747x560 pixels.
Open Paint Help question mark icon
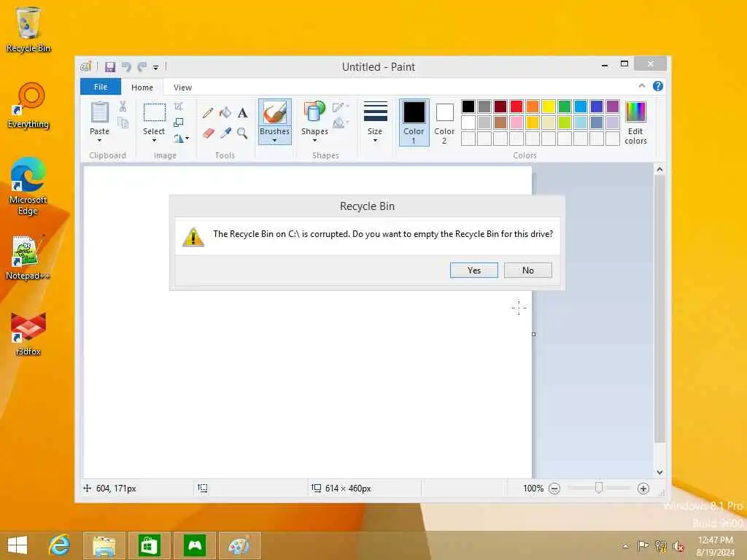point(658,86)
